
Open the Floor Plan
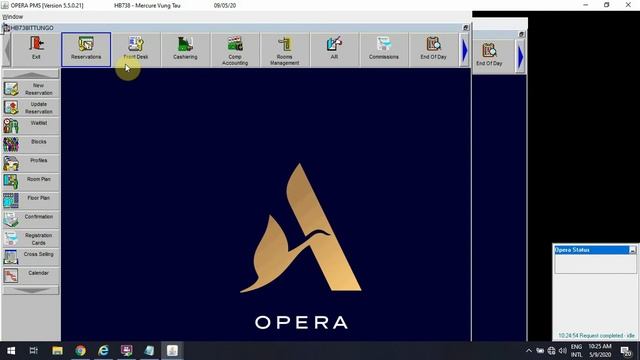tap(31, 202)
